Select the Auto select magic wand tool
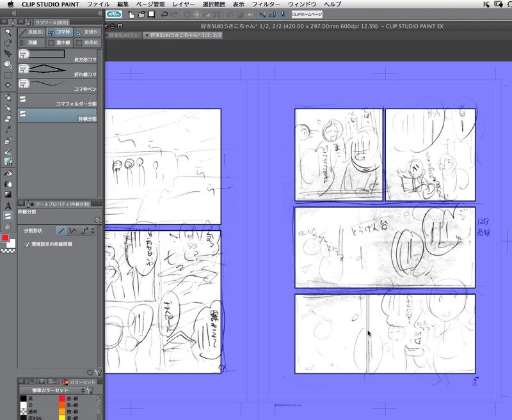512x420 pixels. click(x=8, y=86)
